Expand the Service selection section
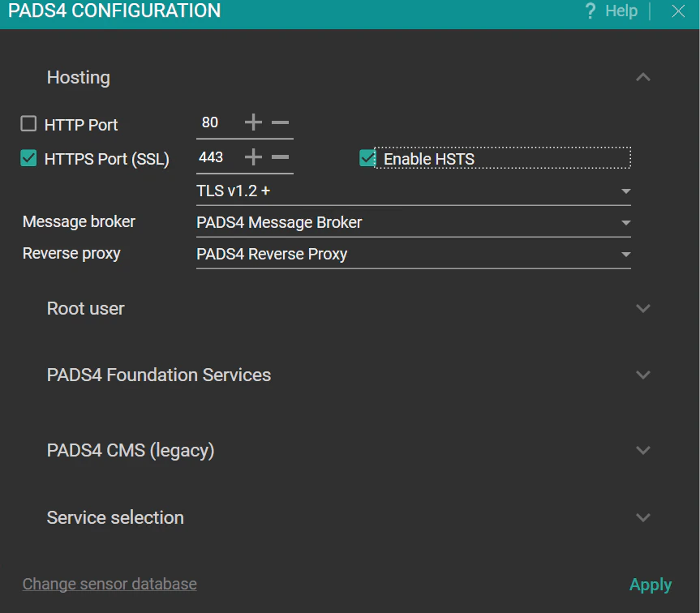700x613 pixels. 642,517
